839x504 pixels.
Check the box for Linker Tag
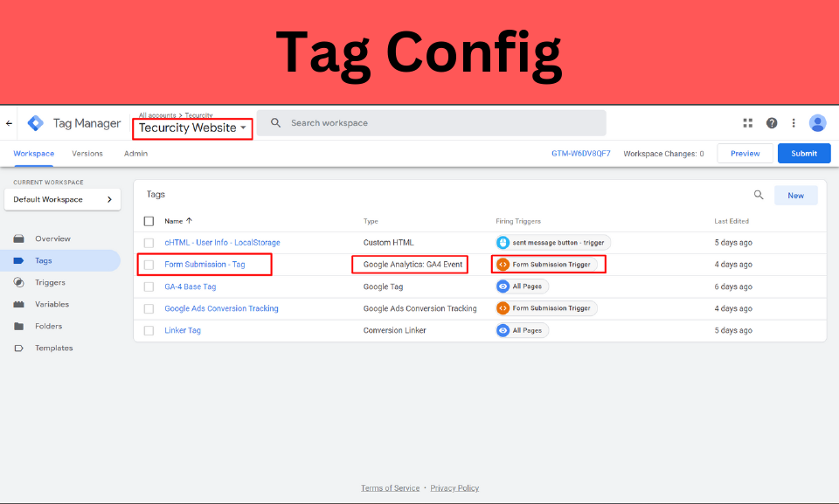149,331
